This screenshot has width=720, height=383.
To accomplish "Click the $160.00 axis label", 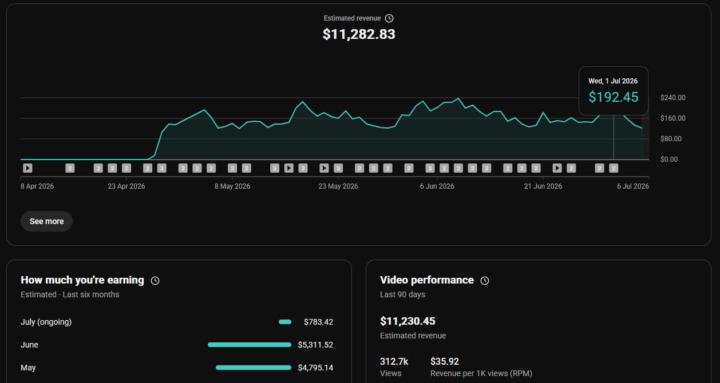I will (x=673, y=118).
